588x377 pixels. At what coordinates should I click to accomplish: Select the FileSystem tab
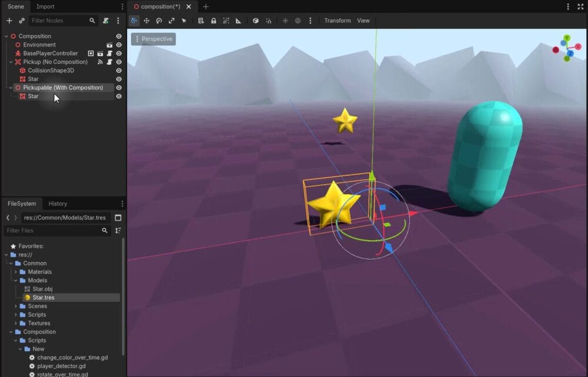(x=22, y=204)
